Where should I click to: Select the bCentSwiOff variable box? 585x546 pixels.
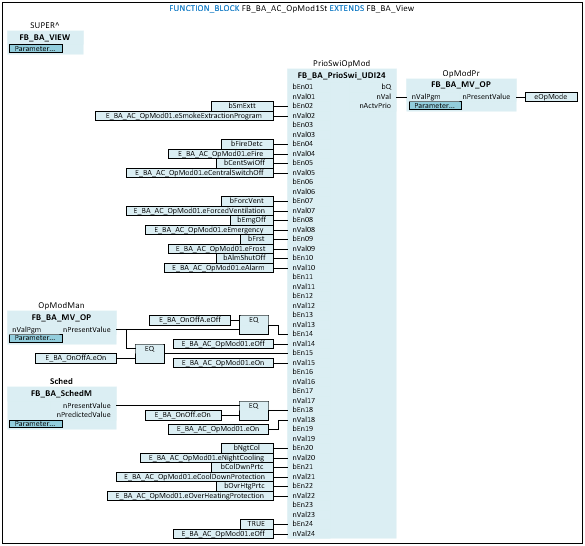245,163
